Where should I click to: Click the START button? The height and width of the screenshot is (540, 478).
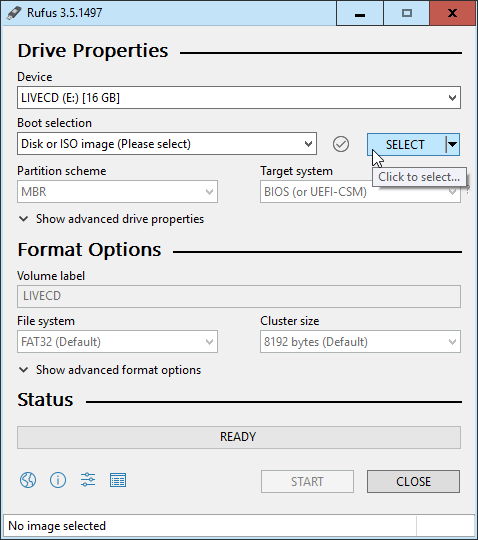coord(307,481)
